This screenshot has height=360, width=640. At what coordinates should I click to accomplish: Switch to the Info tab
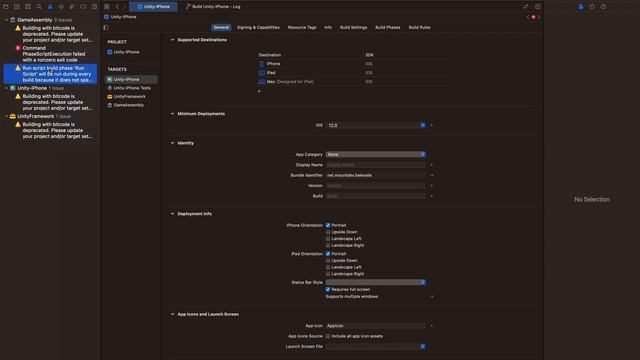tap(328, 27)
